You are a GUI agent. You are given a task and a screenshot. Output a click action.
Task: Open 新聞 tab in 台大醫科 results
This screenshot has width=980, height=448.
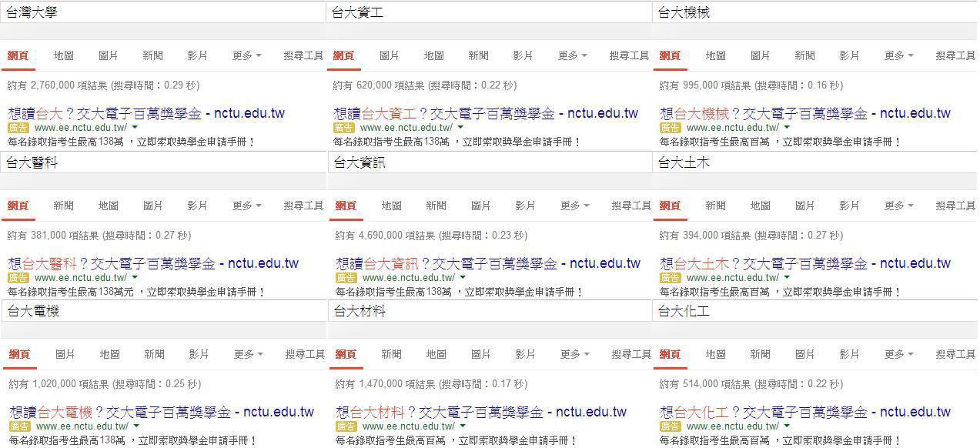pyautogui.click(x=64, y=206)
